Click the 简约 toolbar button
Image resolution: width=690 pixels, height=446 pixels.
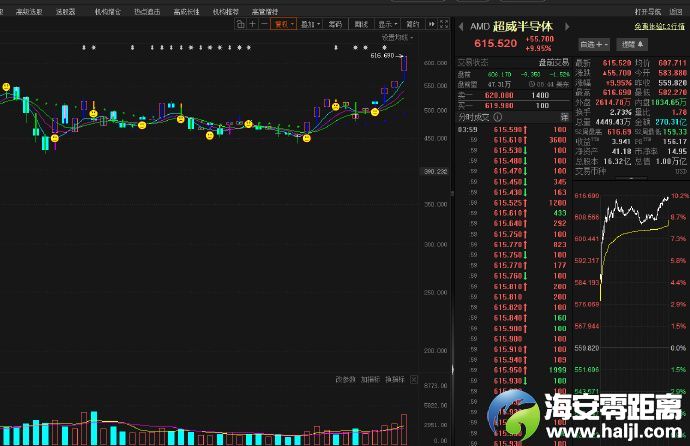(413, 24)
